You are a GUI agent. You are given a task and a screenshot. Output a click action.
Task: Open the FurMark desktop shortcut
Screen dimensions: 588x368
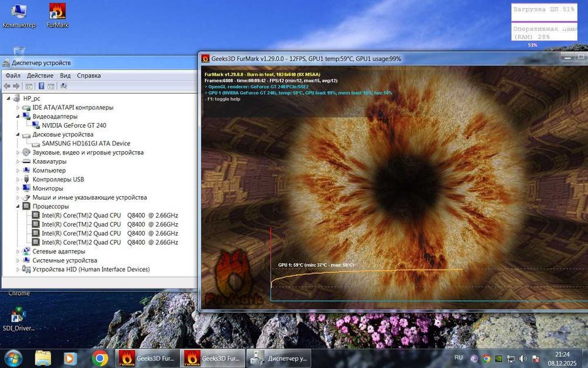pyautogui.click(x=58, y=16)
